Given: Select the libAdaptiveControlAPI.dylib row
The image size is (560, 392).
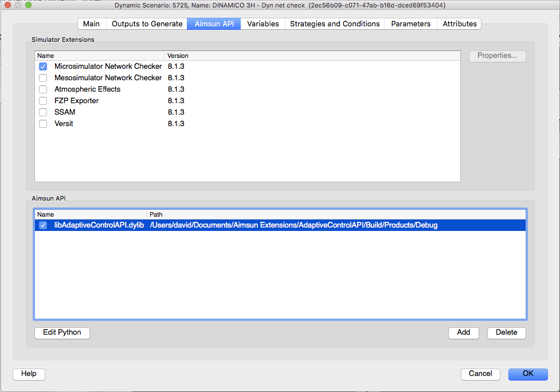Looking at the screenshot, I should coord(229,225).
